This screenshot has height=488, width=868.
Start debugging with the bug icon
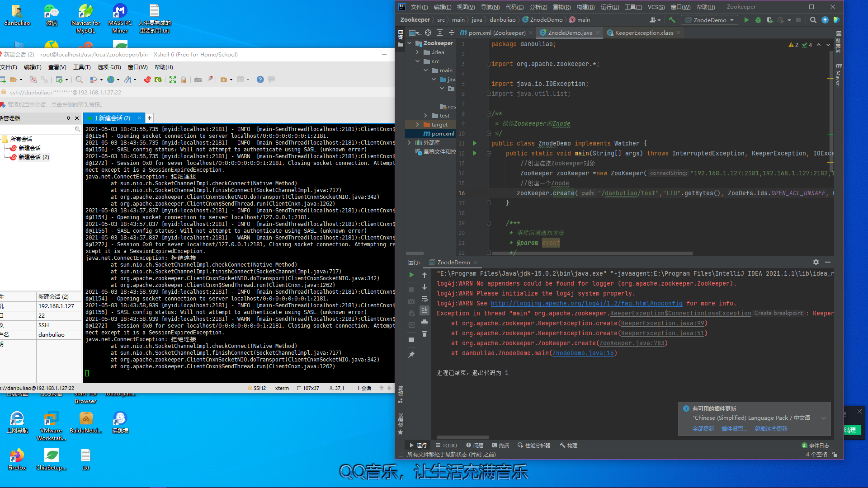click(x=758, y=20)
